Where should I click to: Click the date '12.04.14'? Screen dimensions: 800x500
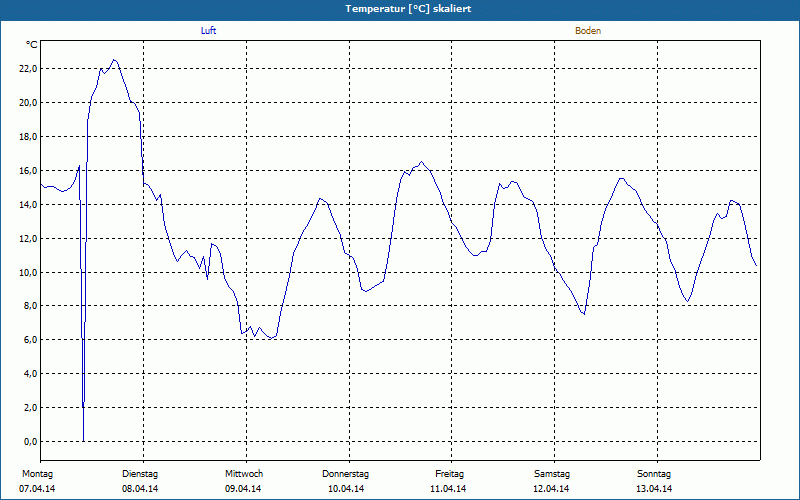click(x=551, y=489)
